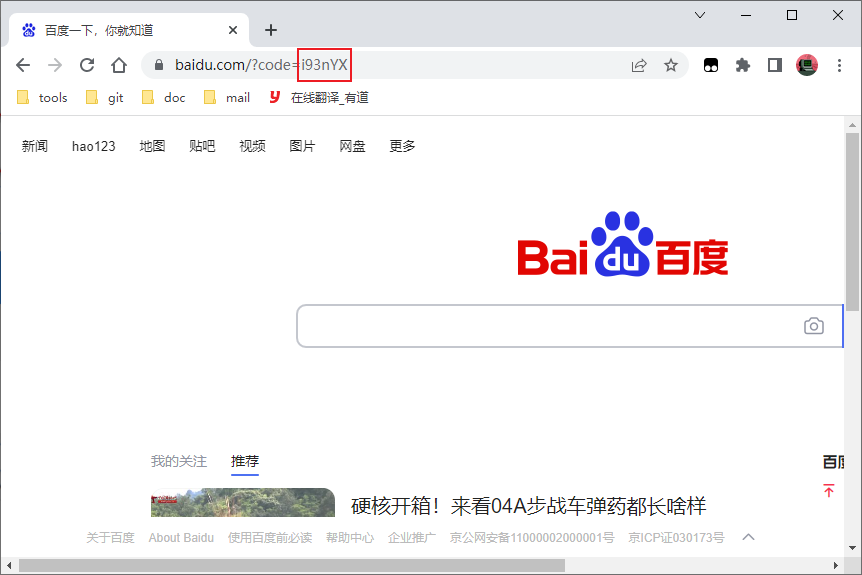Open the tab search dropdown chevron
The width and height of the screenshot is (862, 575).
click(700, 15)
